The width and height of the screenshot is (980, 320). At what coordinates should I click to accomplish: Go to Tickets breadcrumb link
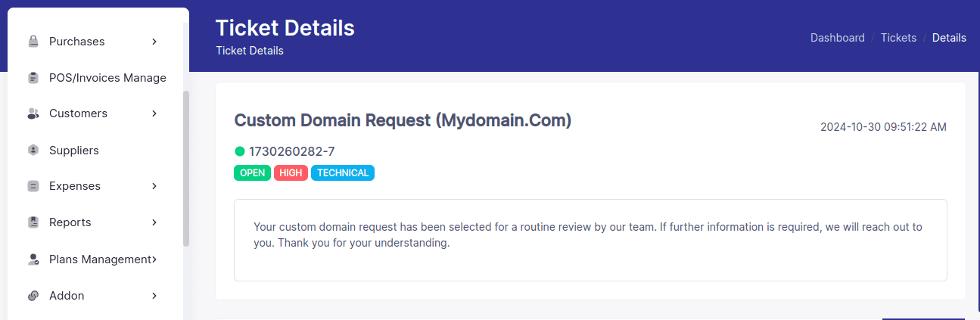898,38
